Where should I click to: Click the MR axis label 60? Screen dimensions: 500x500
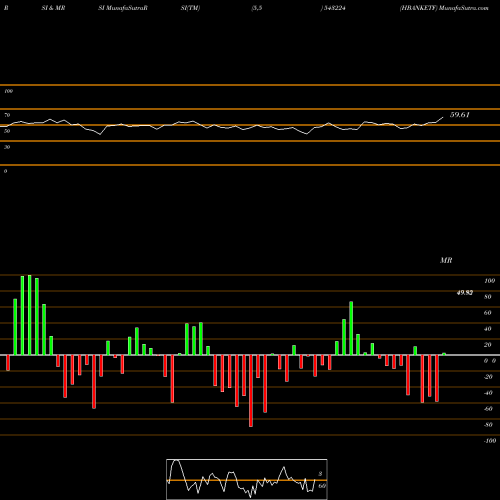pyautogui.click(x=488, y=313)
